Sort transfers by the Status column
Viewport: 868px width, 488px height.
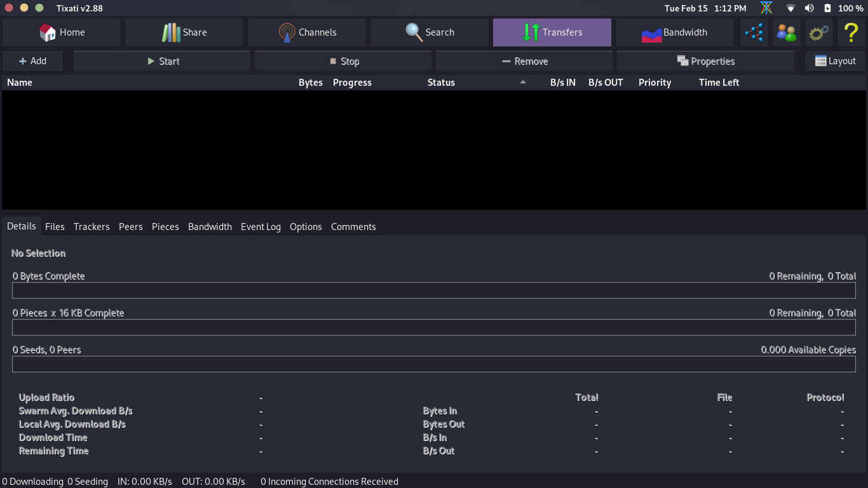coord(441,82)
